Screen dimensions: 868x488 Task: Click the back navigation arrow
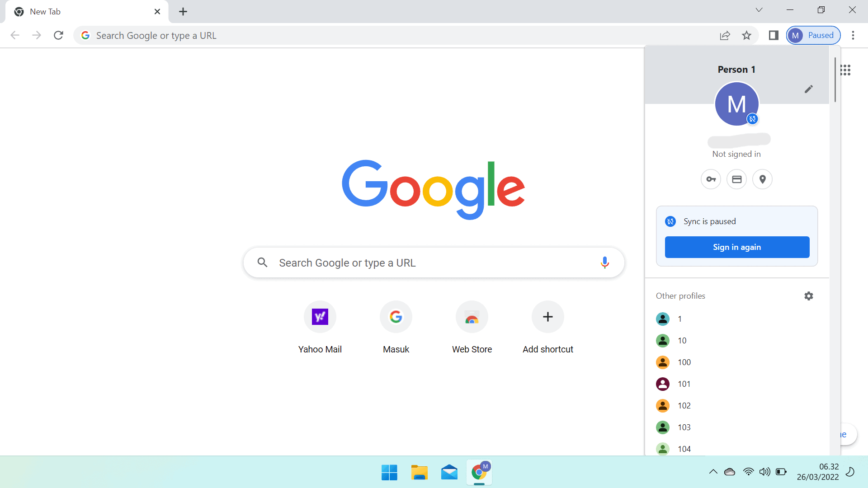(x=15, y=35)
